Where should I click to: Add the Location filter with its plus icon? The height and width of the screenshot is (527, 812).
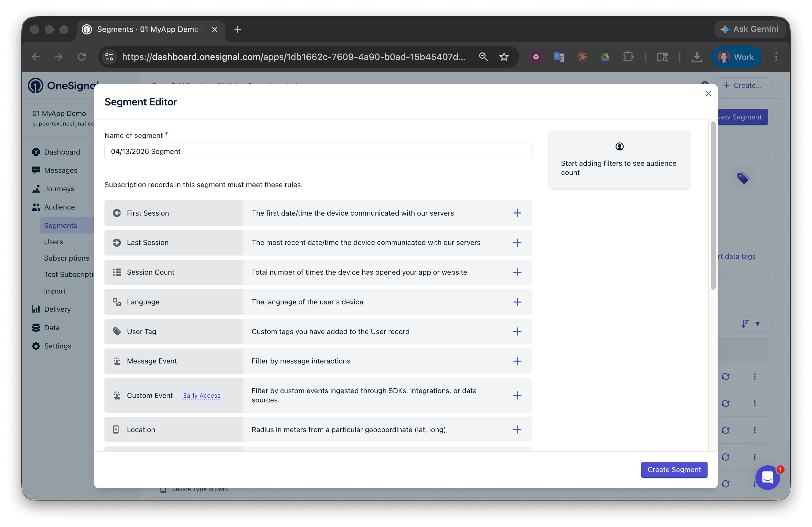pyautogui.click(x=517, y=430)
